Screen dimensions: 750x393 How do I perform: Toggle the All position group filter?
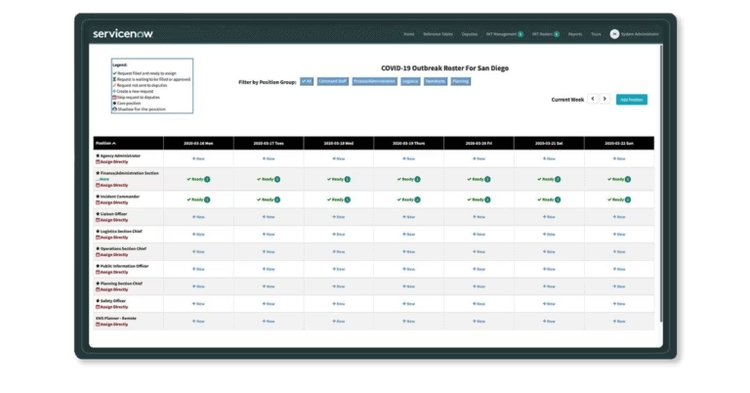click(307, 82)
